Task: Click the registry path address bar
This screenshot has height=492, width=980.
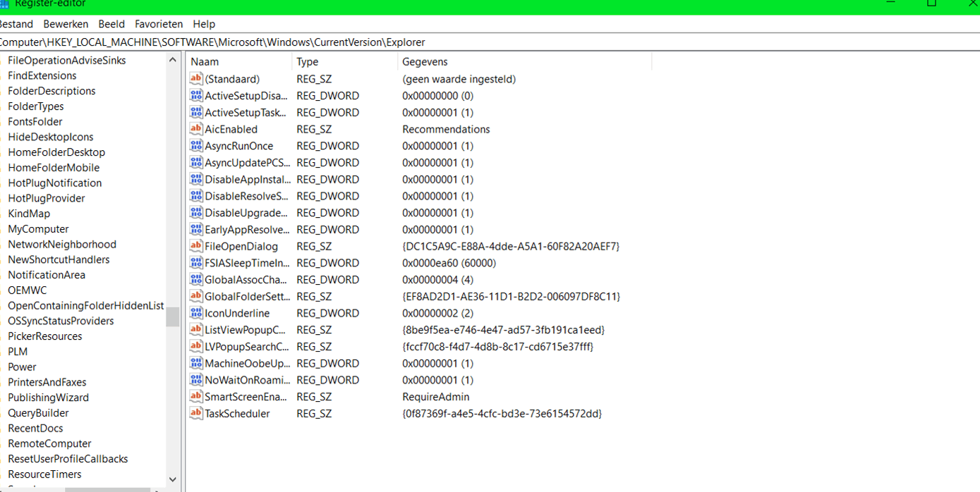Action: coord(490,42)
